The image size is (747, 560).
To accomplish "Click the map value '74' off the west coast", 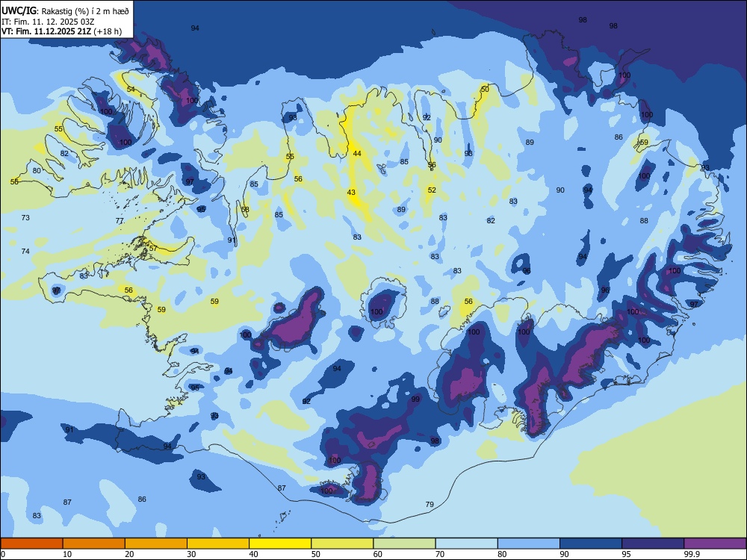I will click(25, 252).
